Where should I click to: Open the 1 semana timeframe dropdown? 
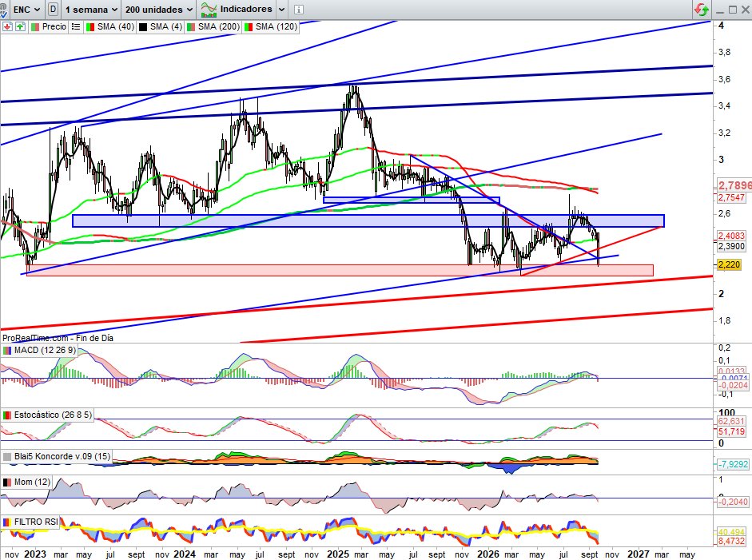tap(91, 9)
